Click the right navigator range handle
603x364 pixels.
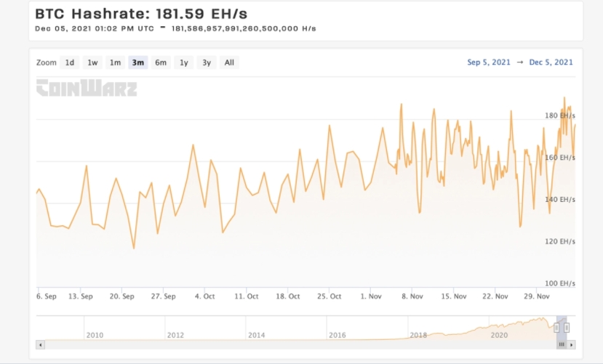tap(567, 328)
